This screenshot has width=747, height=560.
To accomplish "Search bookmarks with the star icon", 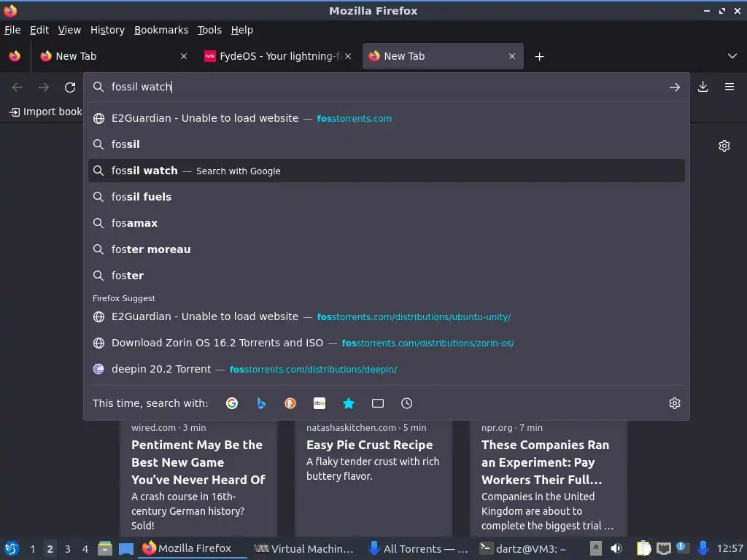I will pos(349,403).
